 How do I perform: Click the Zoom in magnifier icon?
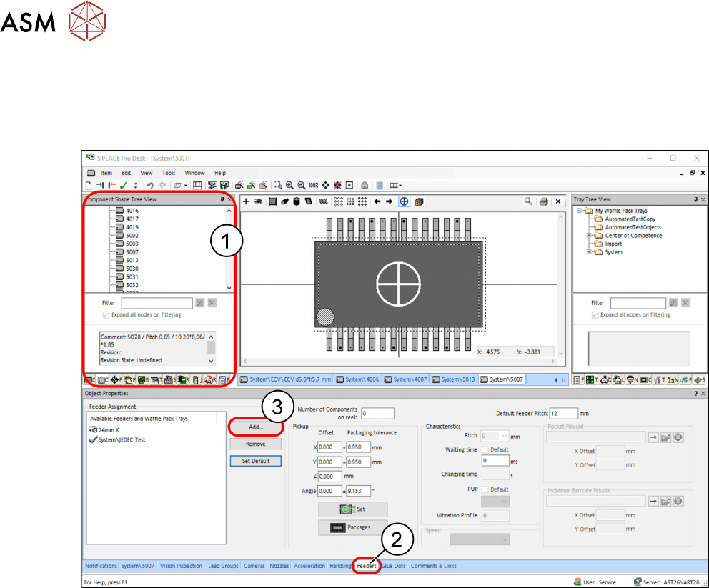pyautogui.click(x=289, y=185)
